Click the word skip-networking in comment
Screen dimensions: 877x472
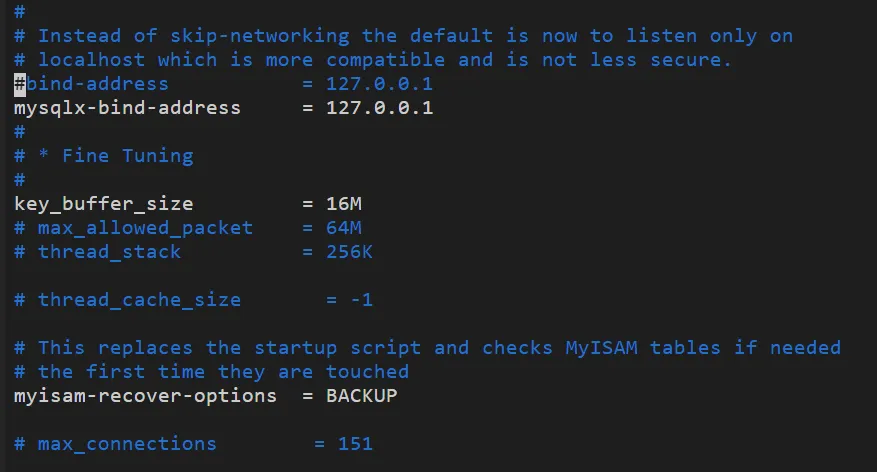coord(260,36)
